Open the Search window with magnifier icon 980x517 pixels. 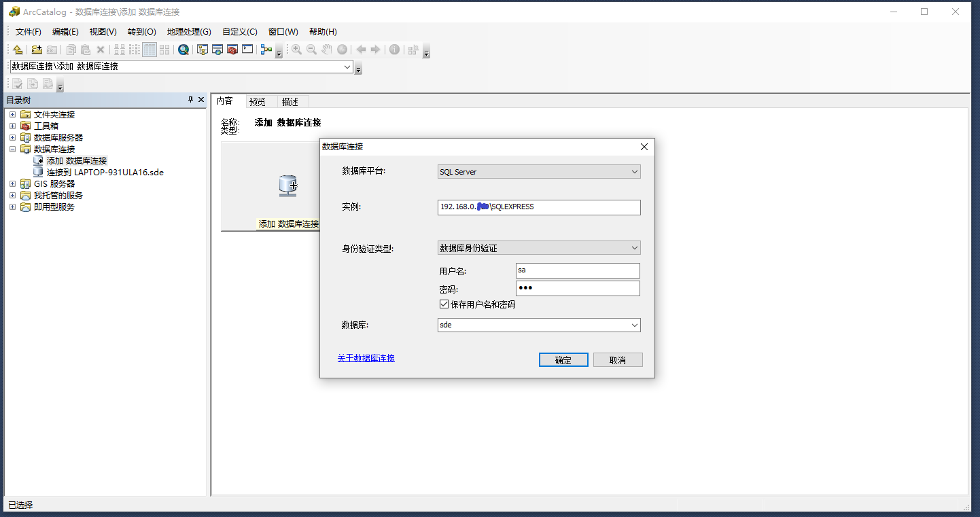point(183,49)
